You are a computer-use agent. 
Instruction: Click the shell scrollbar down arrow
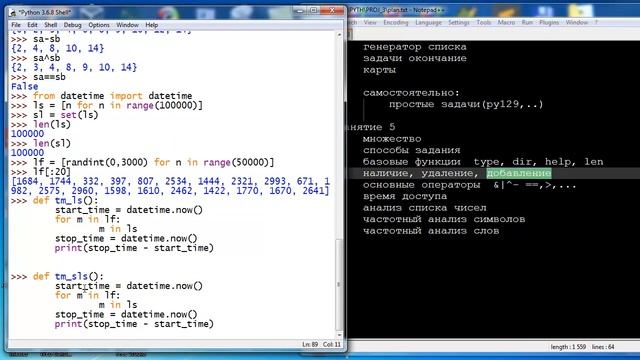click(339, 334)
